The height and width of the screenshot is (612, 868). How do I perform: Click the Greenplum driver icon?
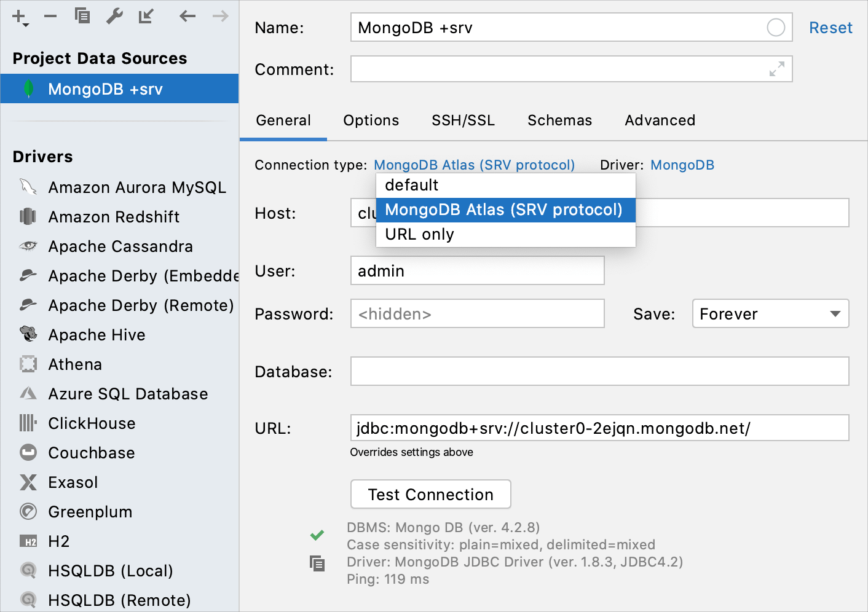coord(28,511)
